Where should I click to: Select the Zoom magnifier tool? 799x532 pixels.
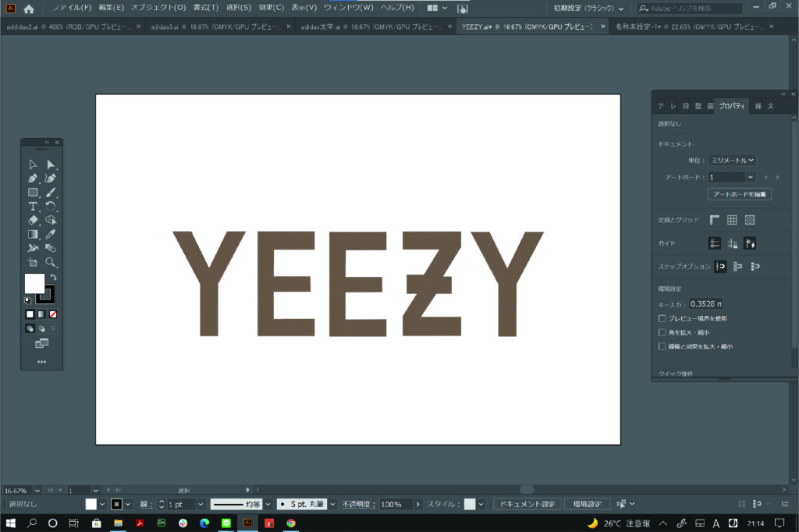51,263
